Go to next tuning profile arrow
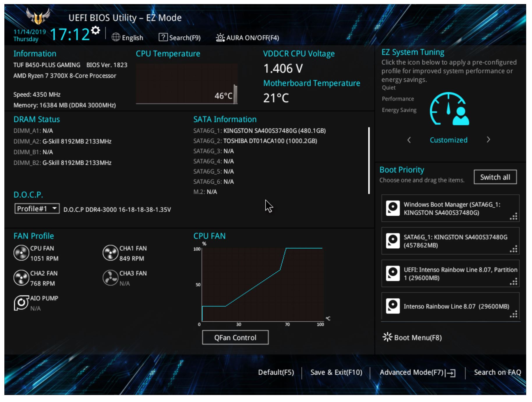The image size is (532, 402). (488, 140)
